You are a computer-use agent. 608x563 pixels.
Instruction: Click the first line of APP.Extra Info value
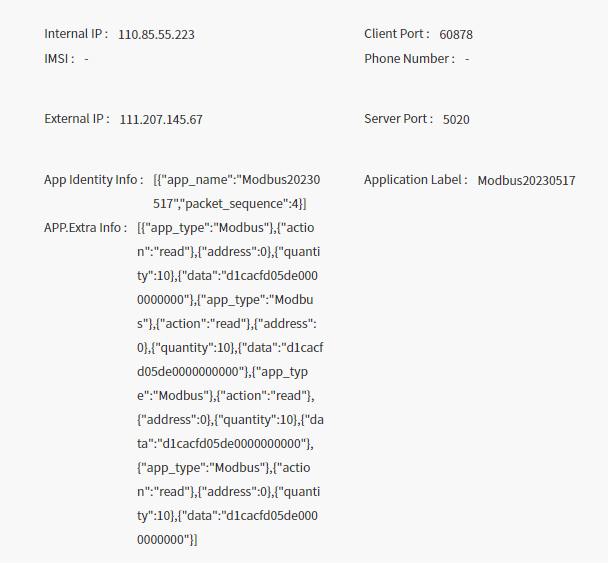pyautogui.click(x=229, y=228)
